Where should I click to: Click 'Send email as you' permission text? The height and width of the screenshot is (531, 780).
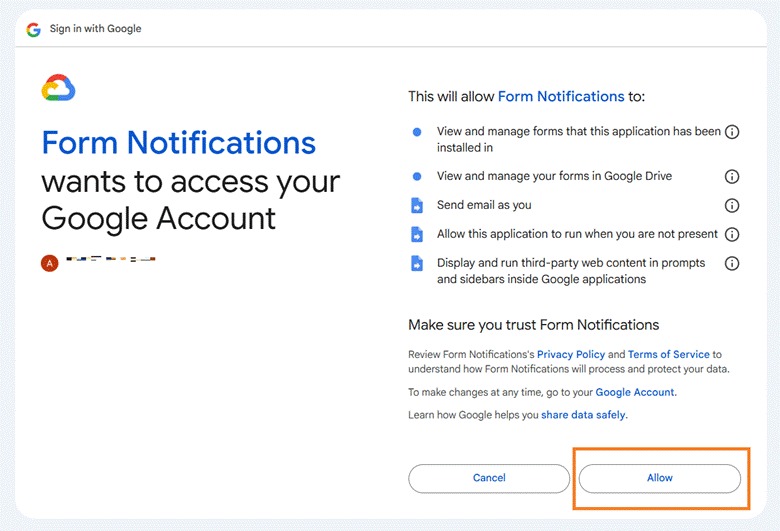click(484, 205)
